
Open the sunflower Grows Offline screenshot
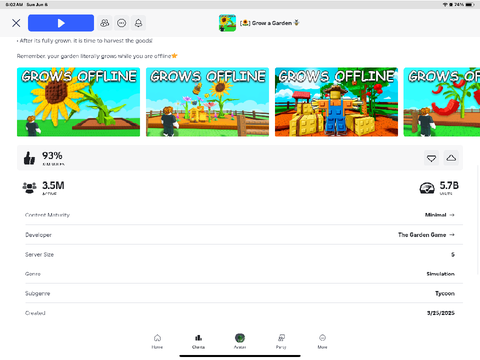[79, 102]
